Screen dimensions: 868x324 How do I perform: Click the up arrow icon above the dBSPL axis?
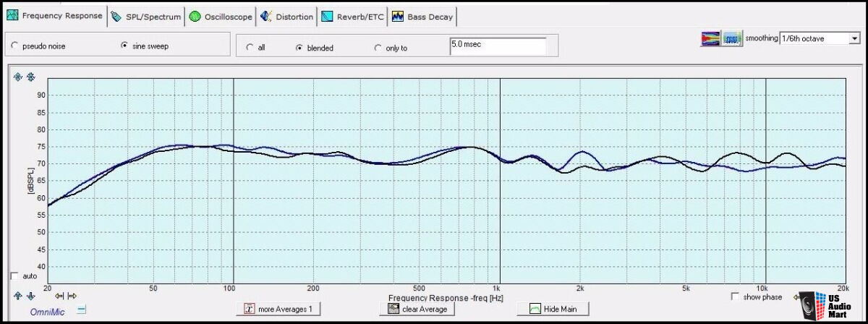(18, 77)
